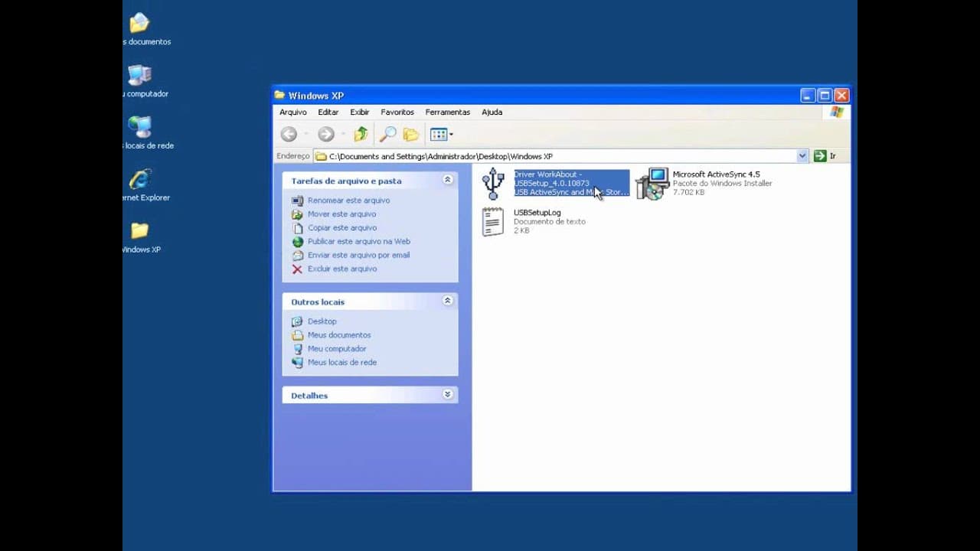Minimize the Windows XP explorer window
Screen dimensions: 980x551
point(808,96)
